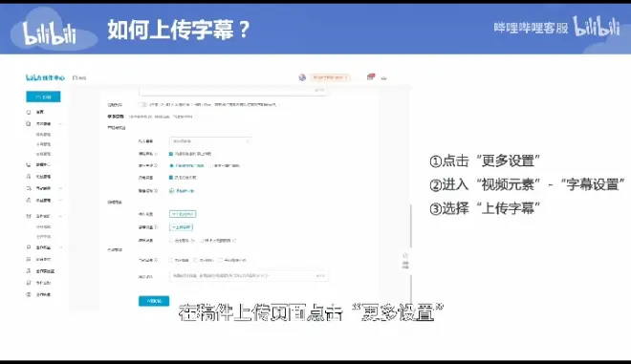
Task: Open 任务成就 under 创作成长
Action: [x=43, y=226]
